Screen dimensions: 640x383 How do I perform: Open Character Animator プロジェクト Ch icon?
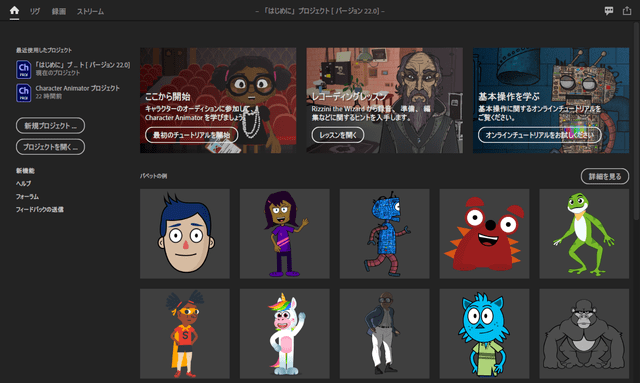click(x=24, y=93)
